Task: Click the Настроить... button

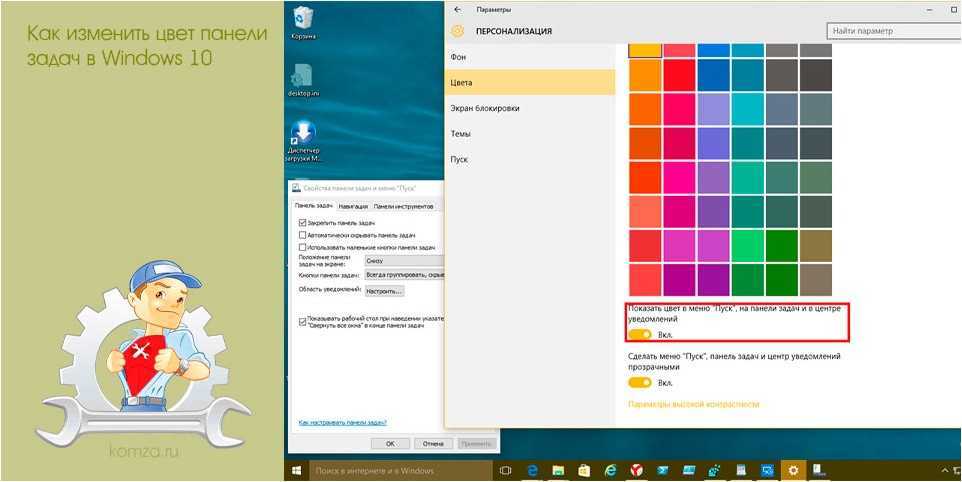Action: (x=385, y=291)
